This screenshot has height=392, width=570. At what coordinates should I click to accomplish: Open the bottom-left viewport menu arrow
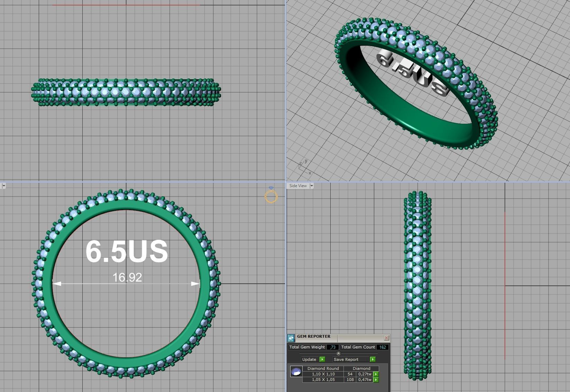coord(3,186)
